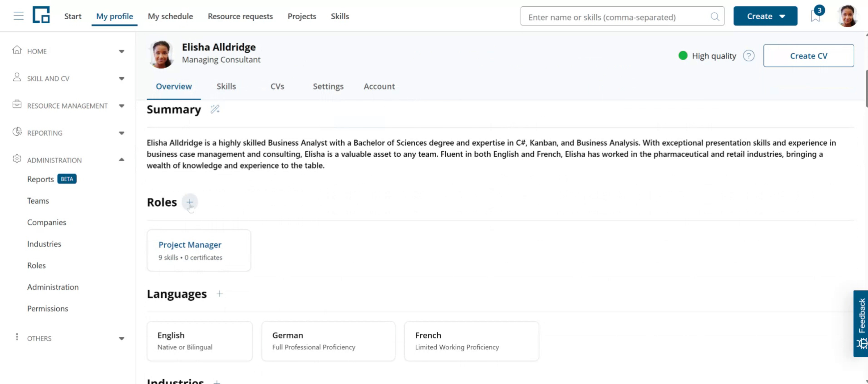Open user avatar in top bar
868x384 pixels.
click(847, 16)
